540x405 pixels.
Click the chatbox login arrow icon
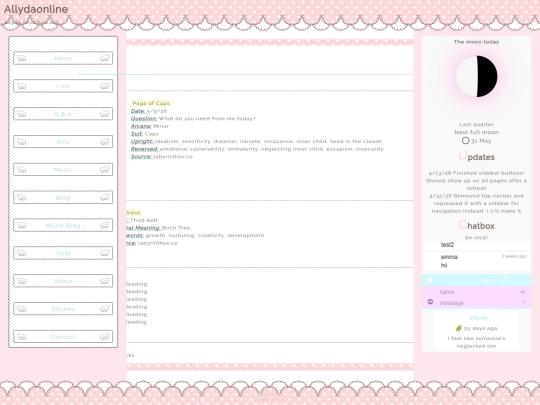[523, 292]
